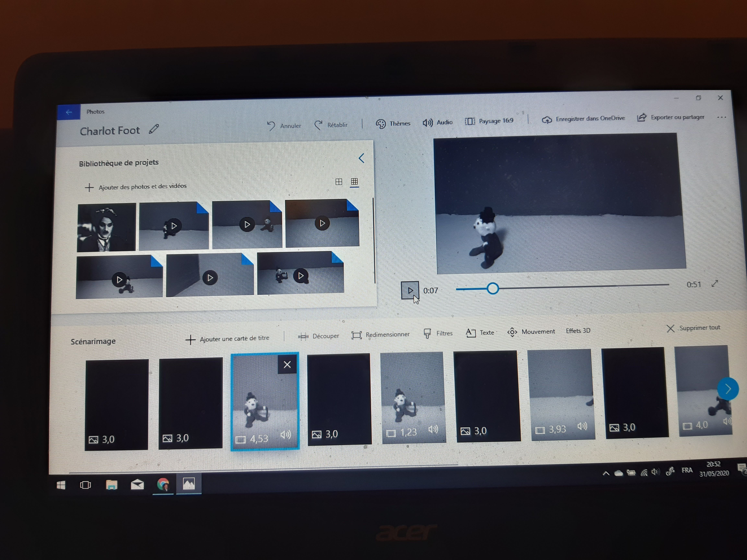Open Chrome from the taskbar
The image size is (747, 560).
(x=163, y=484)
